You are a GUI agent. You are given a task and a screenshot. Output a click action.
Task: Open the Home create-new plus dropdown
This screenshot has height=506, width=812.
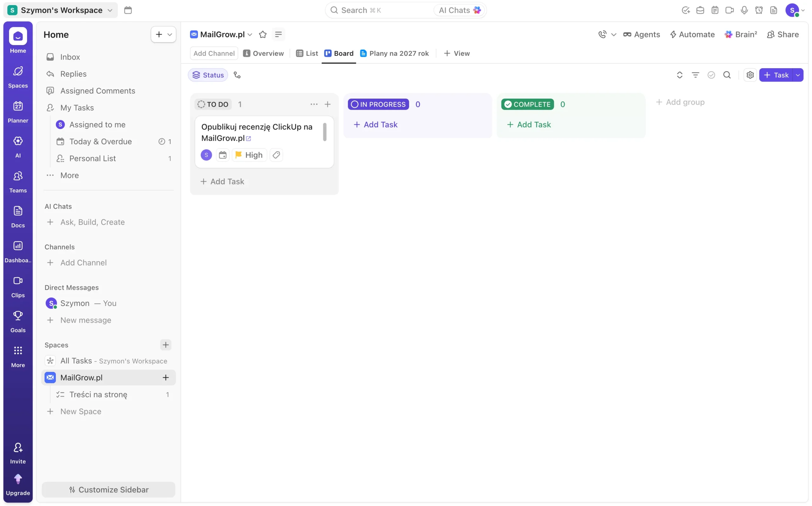pyautogui.click(x=163, y=35)
